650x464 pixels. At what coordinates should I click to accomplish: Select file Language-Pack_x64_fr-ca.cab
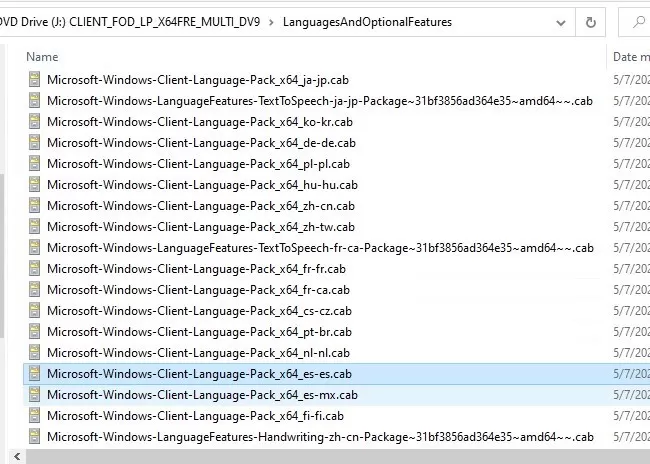click(x=199, y=290)
